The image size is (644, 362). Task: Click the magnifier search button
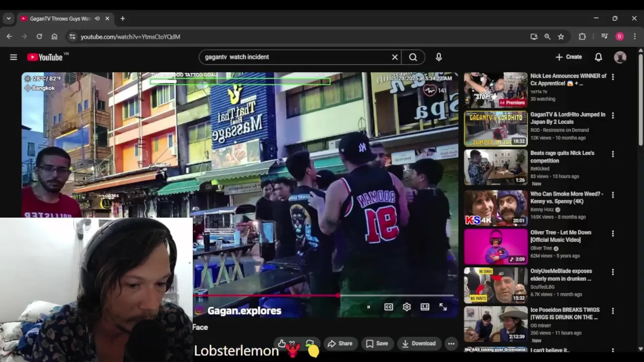pos(413,57)
